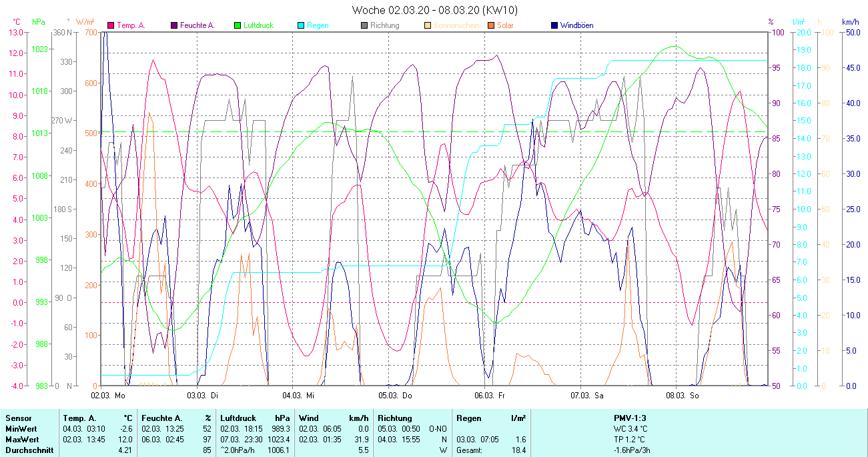The image size is (868, 457).
Task: Click the '06.03. Fr' date label
Action: 489,396
